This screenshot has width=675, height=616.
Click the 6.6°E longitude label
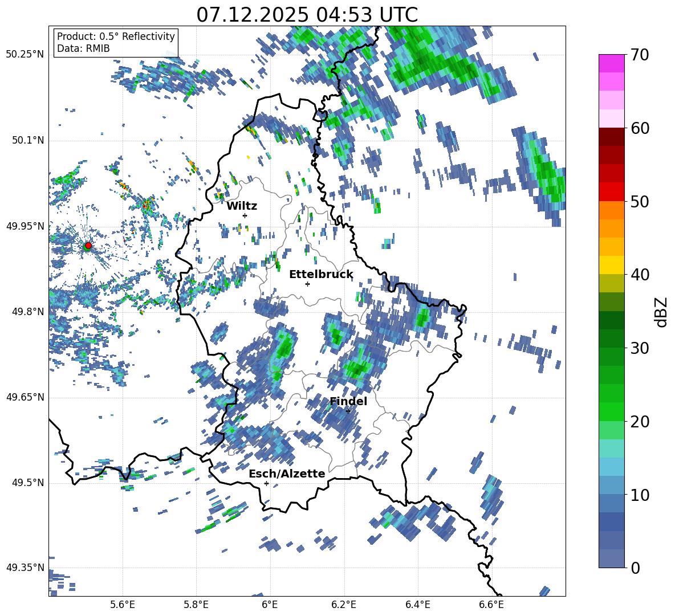point(491,605)
